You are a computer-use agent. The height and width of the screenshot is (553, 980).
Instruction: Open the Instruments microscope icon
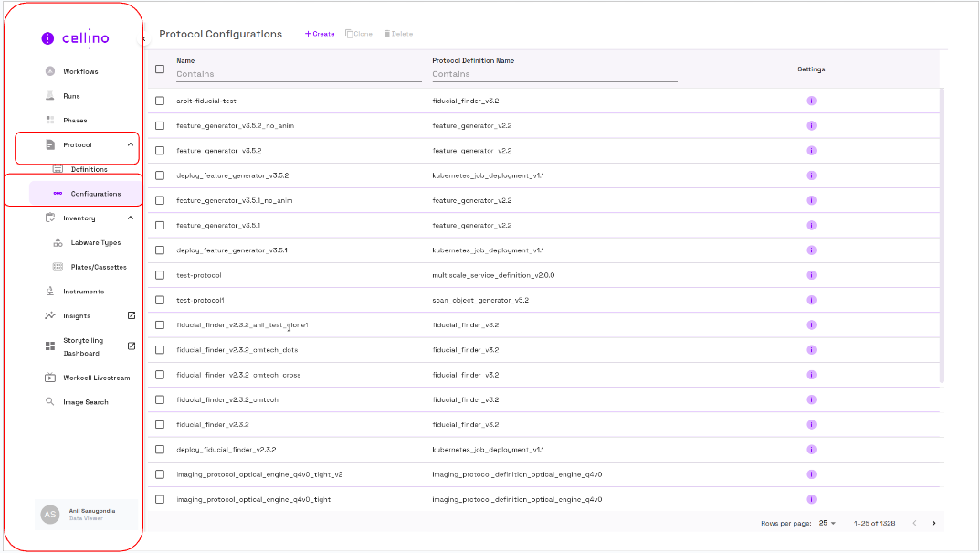50,292
